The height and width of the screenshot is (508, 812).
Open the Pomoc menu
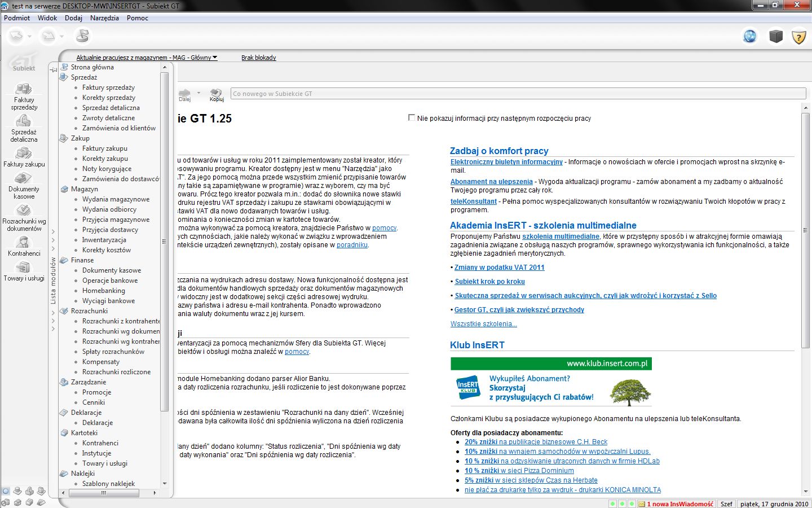(138, 18)
